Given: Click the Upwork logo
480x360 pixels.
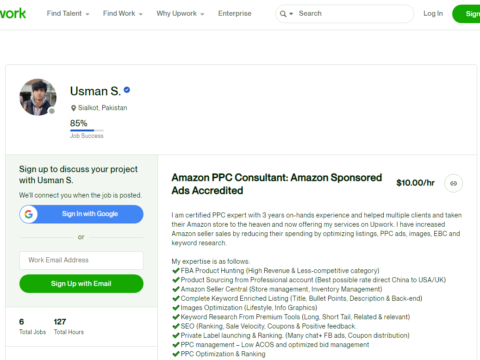Looking at the screenshot, I should [13, 13].
